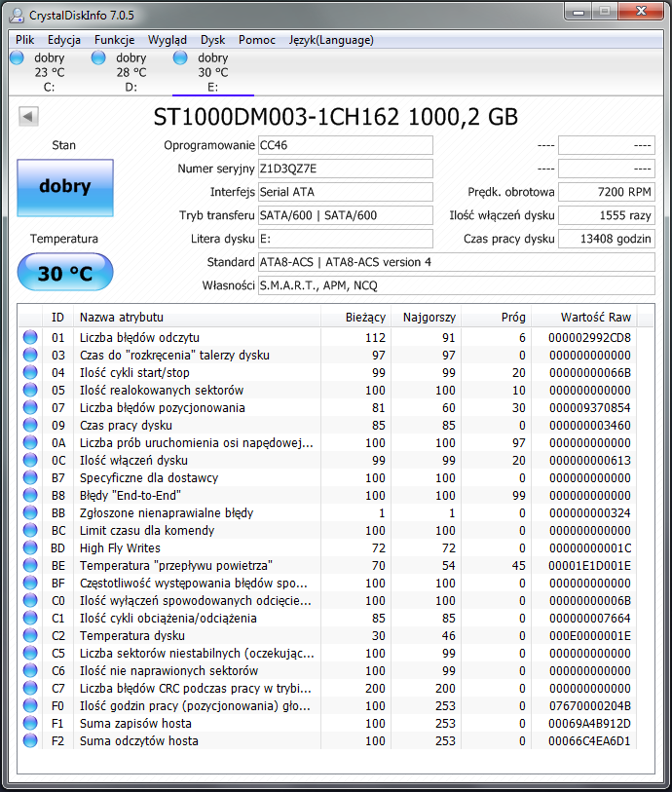Select row 'Ilość realokowanych sektorów'
672x792 pixels.
(327, 390)
